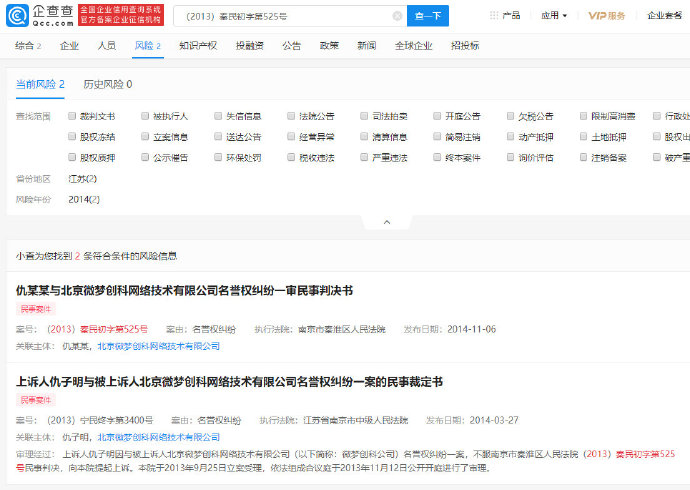Image resolution: width=690 pixels, height=490 pixels.
Task: Check the 清算信息 checkbox
Action: point(364,137)
